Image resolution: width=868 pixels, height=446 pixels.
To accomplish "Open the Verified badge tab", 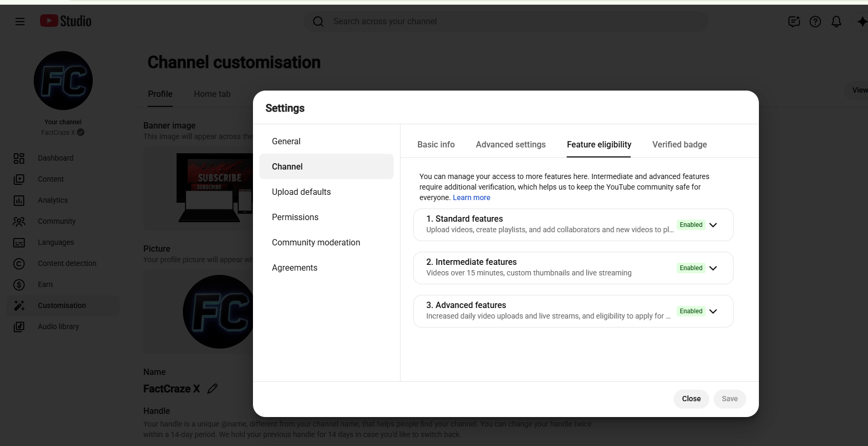I will click(679, 144).
